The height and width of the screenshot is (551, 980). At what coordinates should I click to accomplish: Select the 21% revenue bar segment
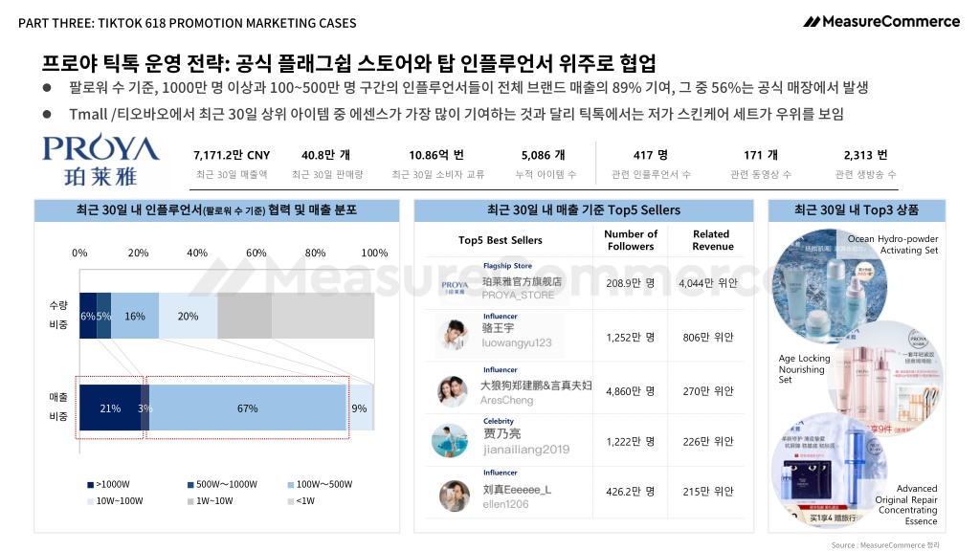pyautogui.click(x=110, y=408)
